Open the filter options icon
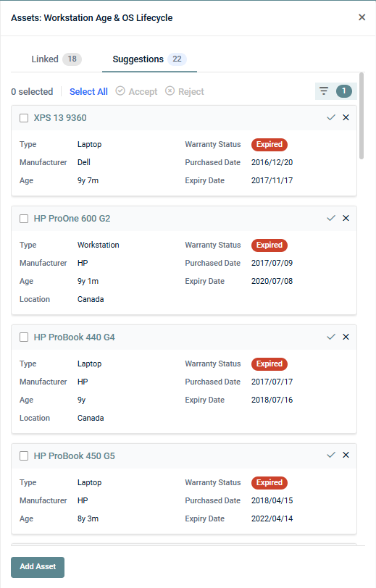376x588 pixels. pos(323,91)
